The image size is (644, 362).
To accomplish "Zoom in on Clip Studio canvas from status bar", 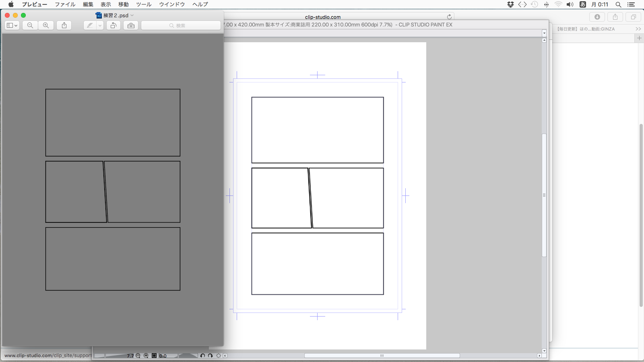I will coord(146,356).
